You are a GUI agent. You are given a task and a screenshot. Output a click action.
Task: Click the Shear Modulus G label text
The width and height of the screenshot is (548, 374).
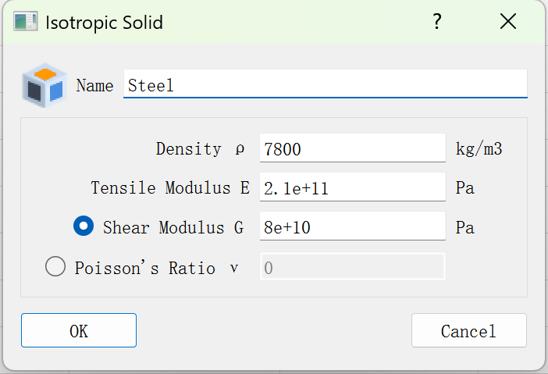coord(173,228)
